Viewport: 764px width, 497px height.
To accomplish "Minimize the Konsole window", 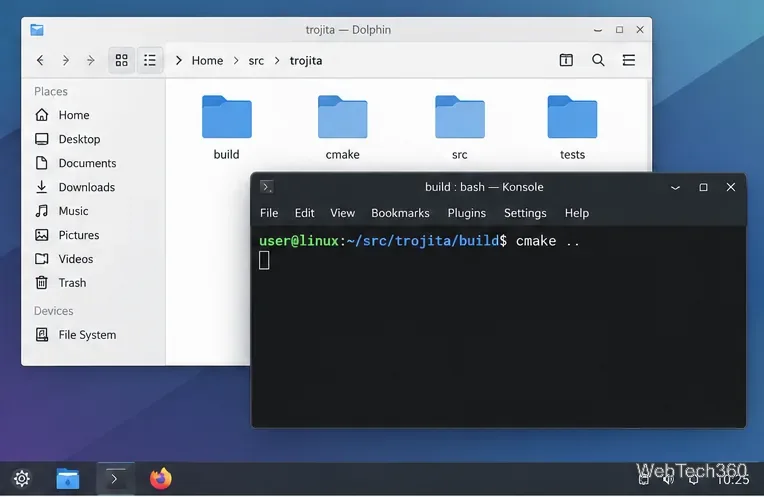I will click(x=675, y=188).
